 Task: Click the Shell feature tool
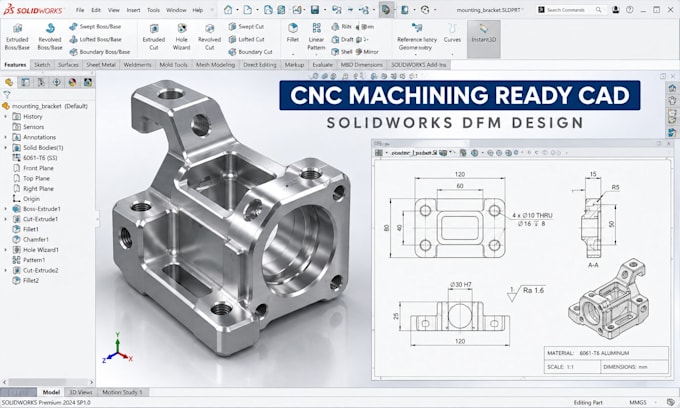[x=342, y=52]
